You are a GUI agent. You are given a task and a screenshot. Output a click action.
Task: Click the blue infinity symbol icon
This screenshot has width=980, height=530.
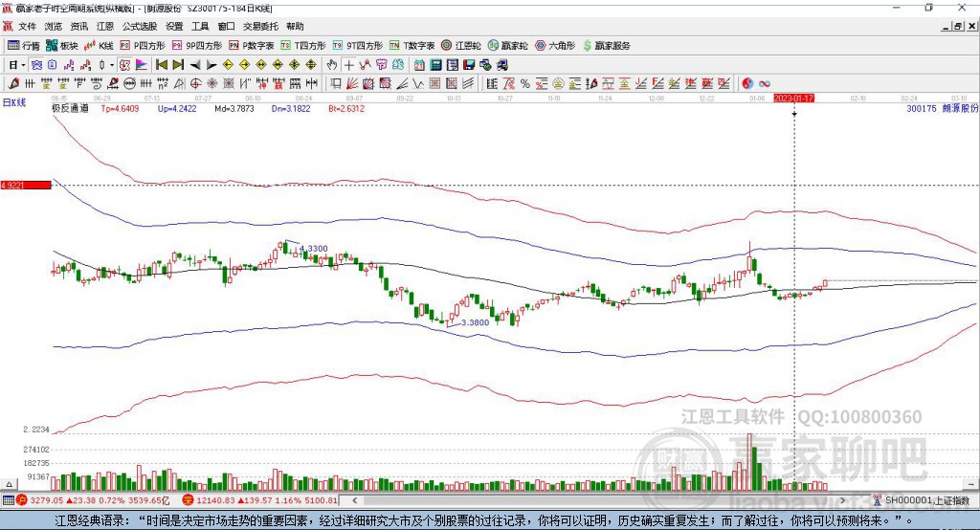(765, 84)
